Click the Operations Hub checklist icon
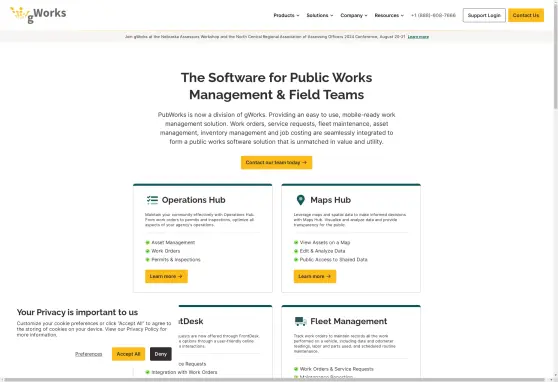The image size is (558, 382). [152, 200]
